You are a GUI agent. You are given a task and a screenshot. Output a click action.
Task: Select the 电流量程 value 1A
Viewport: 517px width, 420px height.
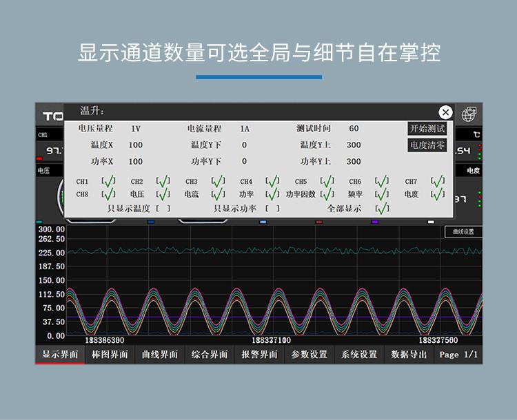[x=245, y=129]
